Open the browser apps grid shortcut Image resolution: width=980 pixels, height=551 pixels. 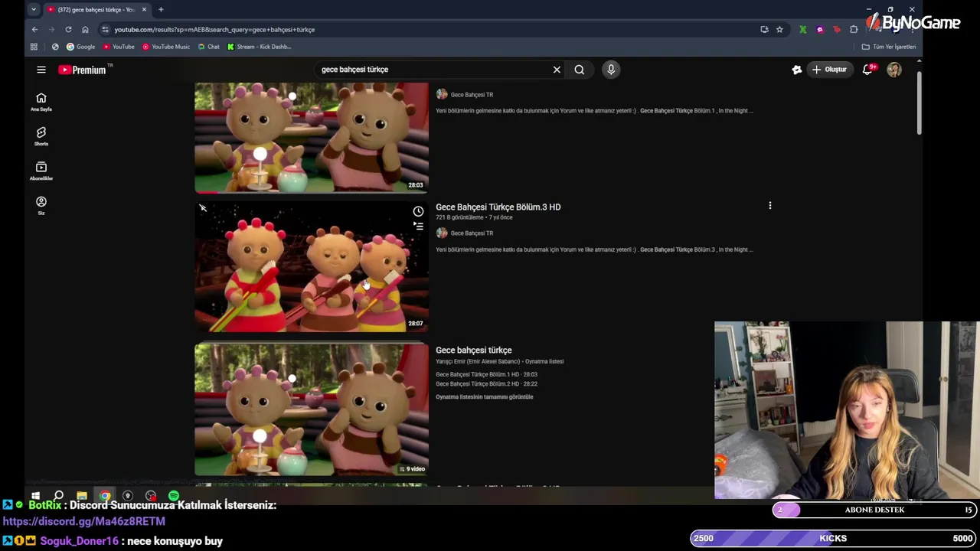(34, 47)
